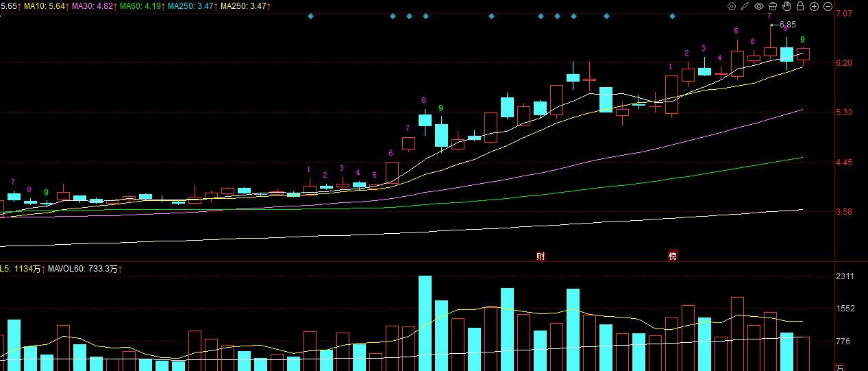Click the 财 event marker
Image resolution: width=868 pixels, height=371 pixels.
(x=541, y=256)
